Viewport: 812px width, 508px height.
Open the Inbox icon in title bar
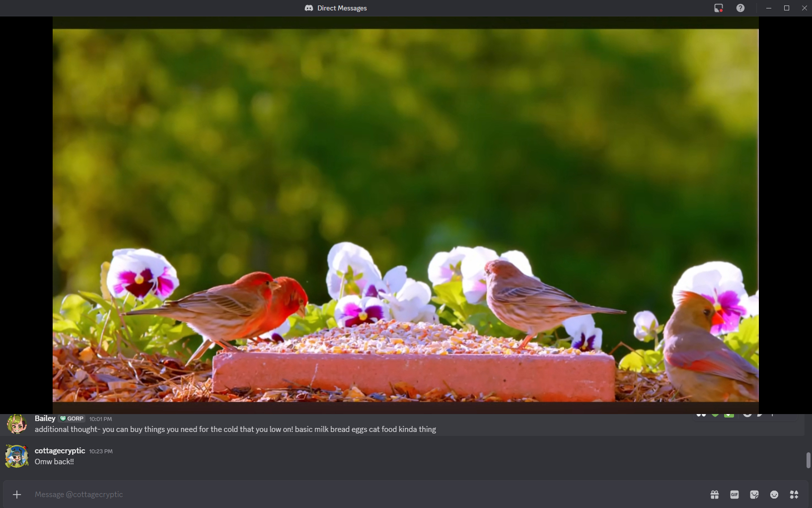[719, 8]
